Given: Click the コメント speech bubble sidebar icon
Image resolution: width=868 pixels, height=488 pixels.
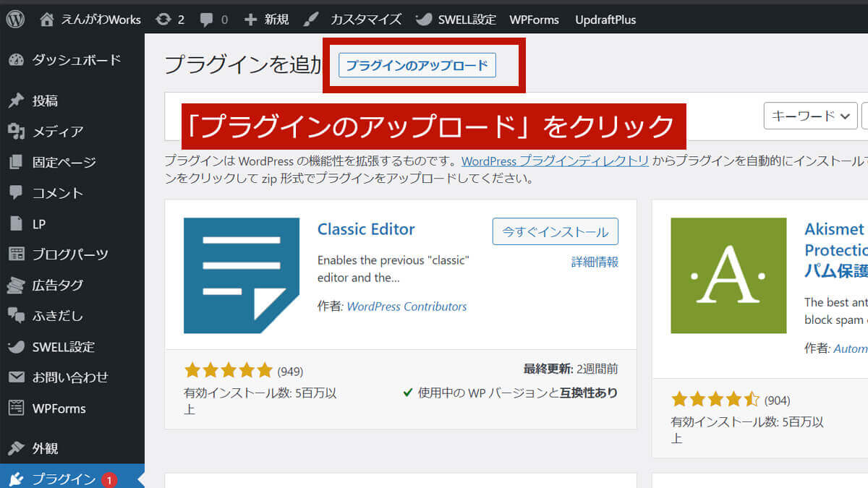Looking at the screenshot, I should tap(16, 193).
